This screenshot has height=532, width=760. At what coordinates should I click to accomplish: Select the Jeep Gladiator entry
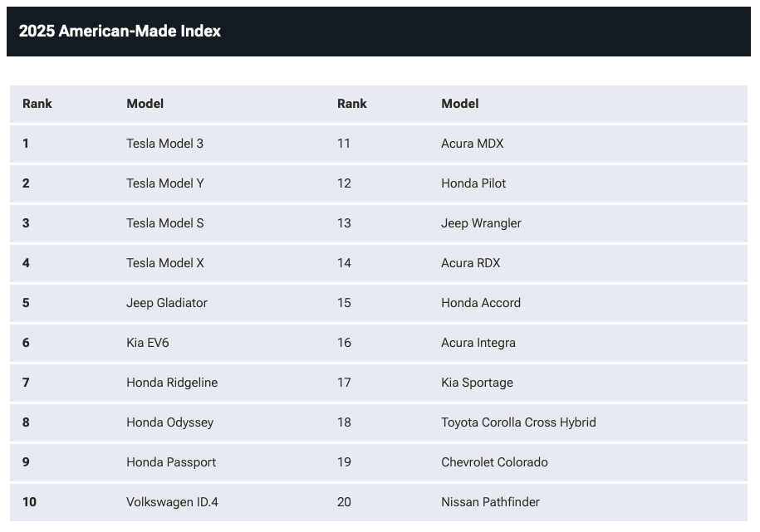coord(167,303)
